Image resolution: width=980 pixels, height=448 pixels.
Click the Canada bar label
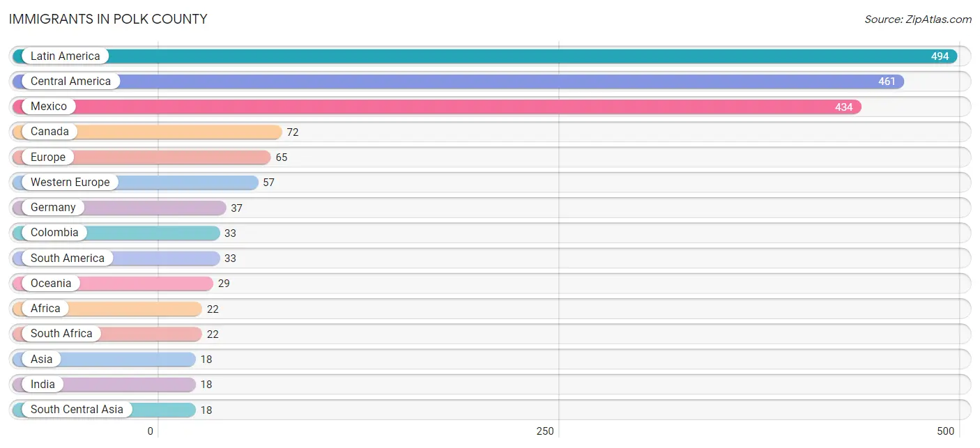click(49, 131)
